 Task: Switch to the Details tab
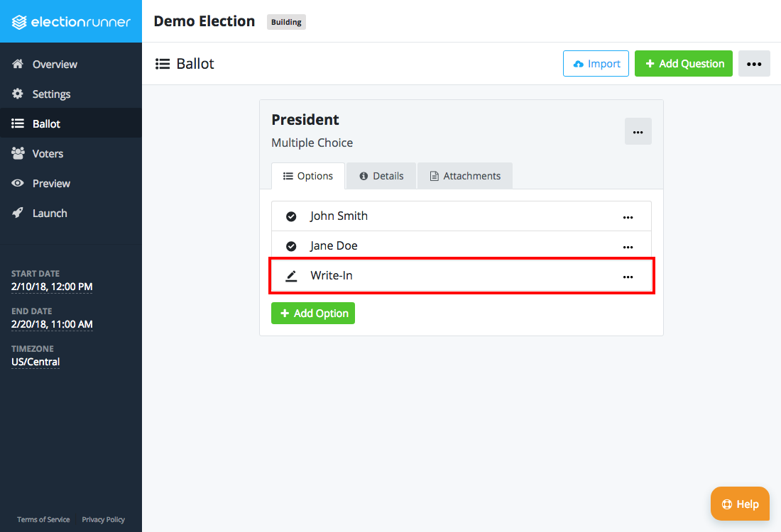pyautogui.click(x=381, y=175)
